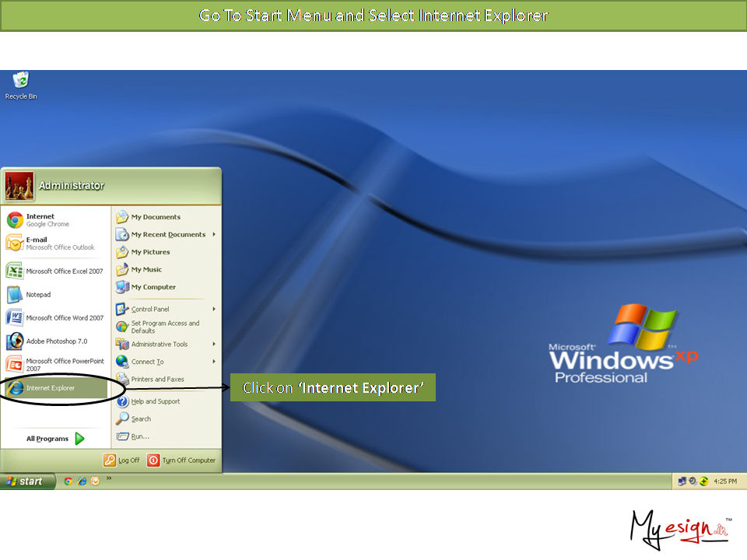The width and height of the screenshot is (747, 560).
Task: Select Internet Explorer in Start menu
Action: [x=51, y=388]
